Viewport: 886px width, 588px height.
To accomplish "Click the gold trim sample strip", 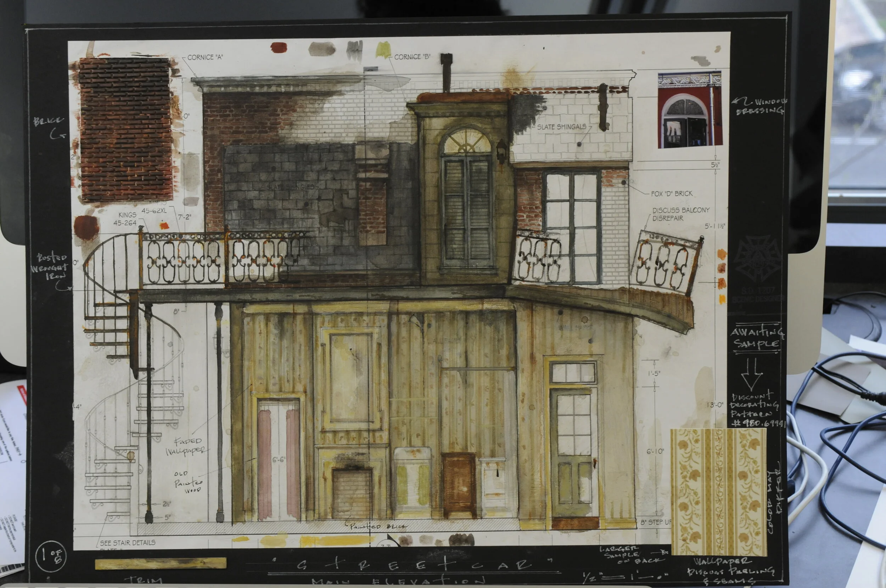I will coord(161,563).
